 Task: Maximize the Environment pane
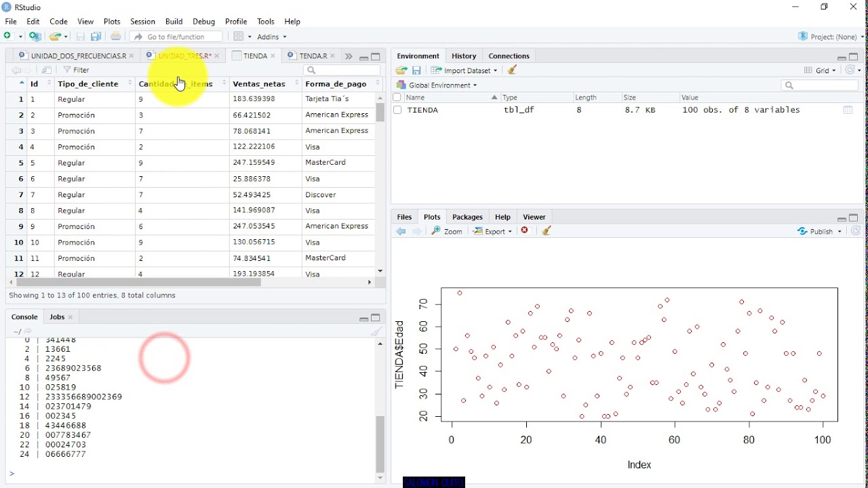point(854,57)
